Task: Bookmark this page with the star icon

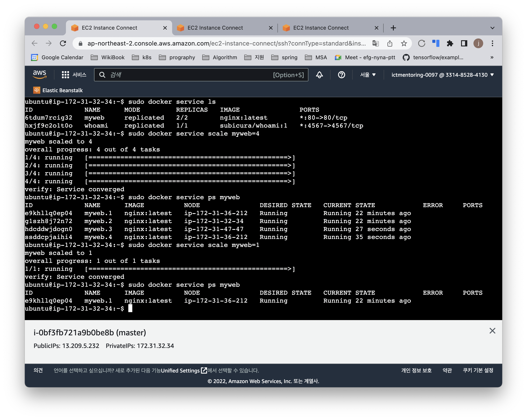Action: point(404,44)
